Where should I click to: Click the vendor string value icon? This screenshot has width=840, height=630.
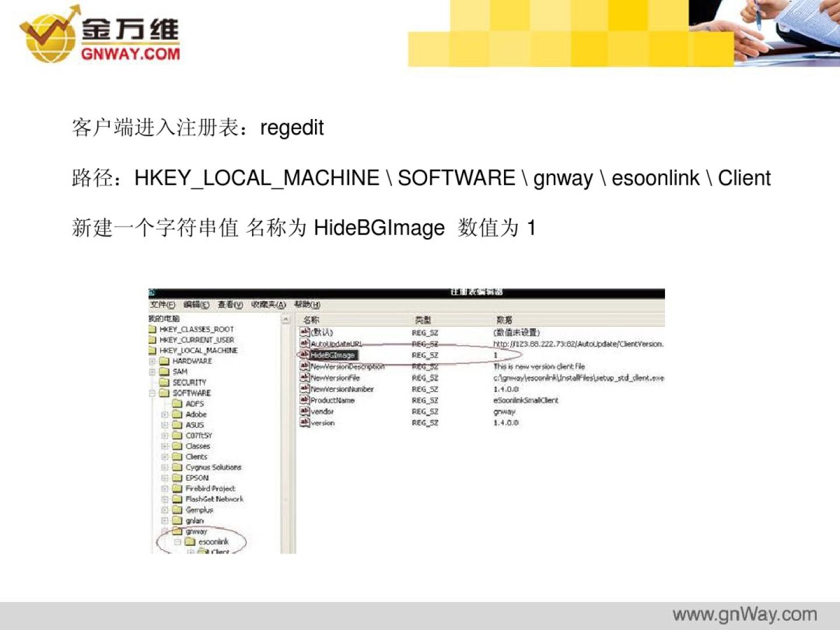point(304,411)
